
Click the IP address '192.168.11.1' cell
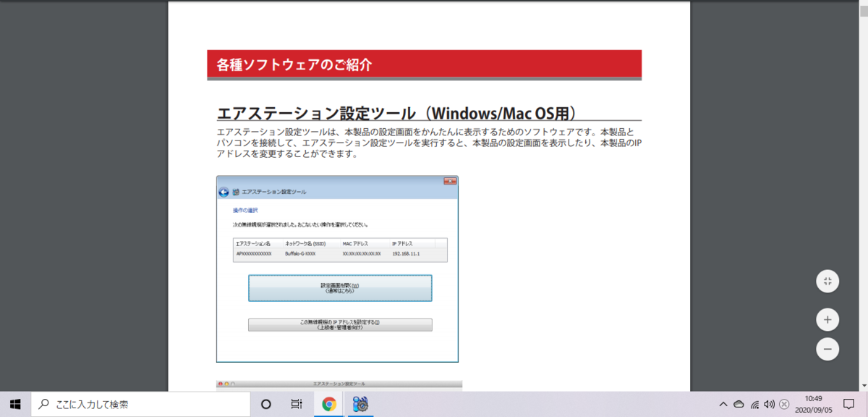coord(406,255)
